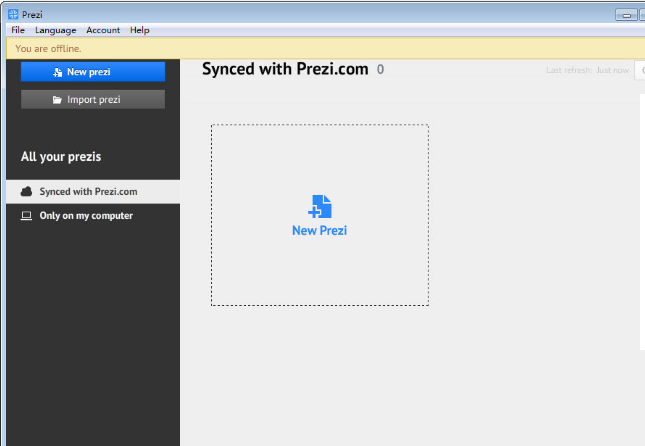Click the cloud icon beside Synced with Prezi.com
The image size is (645, 446).
26,191
